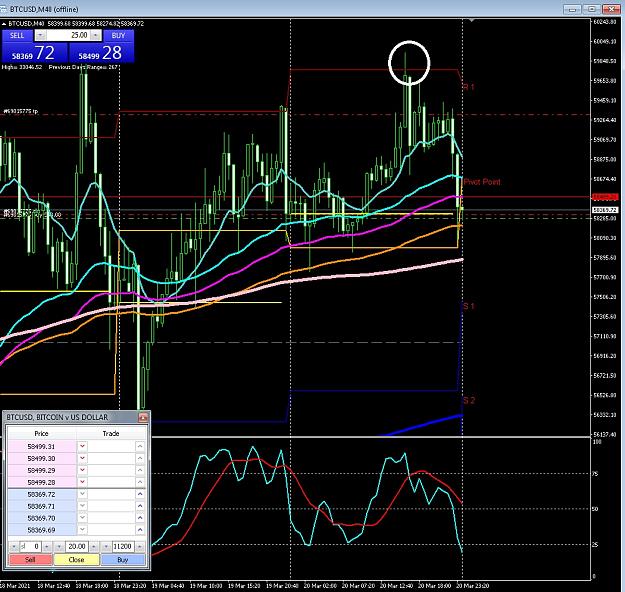The image size is (625, 592).
Task: Decrease the stop loss value 0
Action: click(x=13, y=547)
